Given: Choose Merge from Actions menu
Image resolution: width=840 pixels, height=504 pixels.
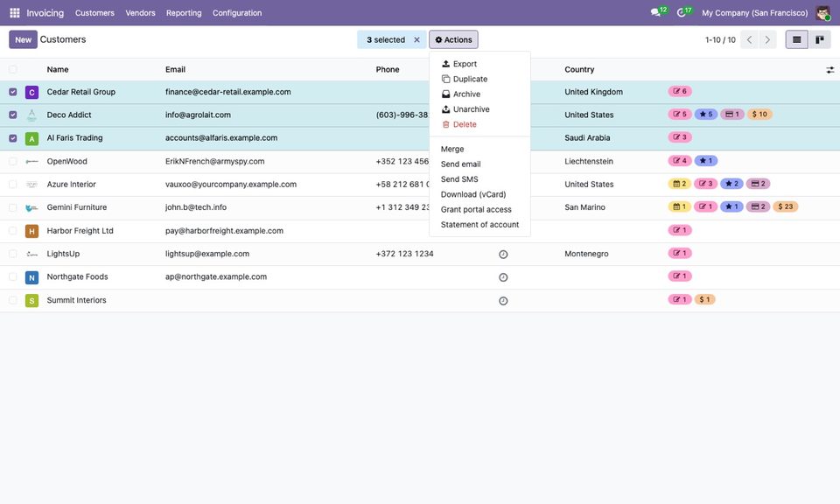Looking at the screenshot, I should point(479,149).
